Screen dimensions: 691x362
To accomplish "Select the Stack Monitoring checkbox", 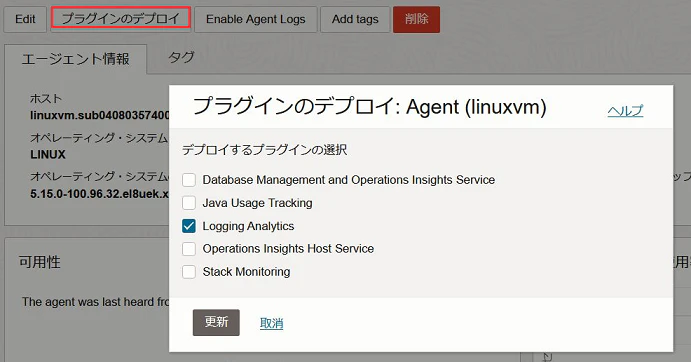I will [189, 272].
